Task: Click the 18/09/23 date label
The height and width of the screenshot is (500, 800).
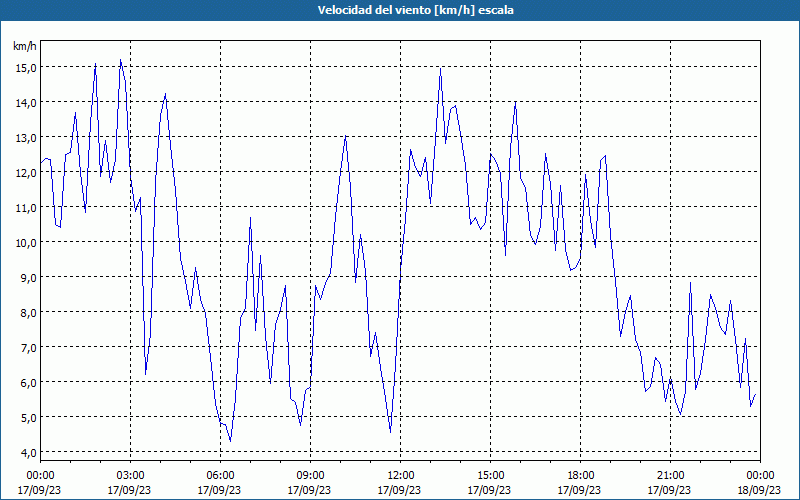Action: (759, 490)
